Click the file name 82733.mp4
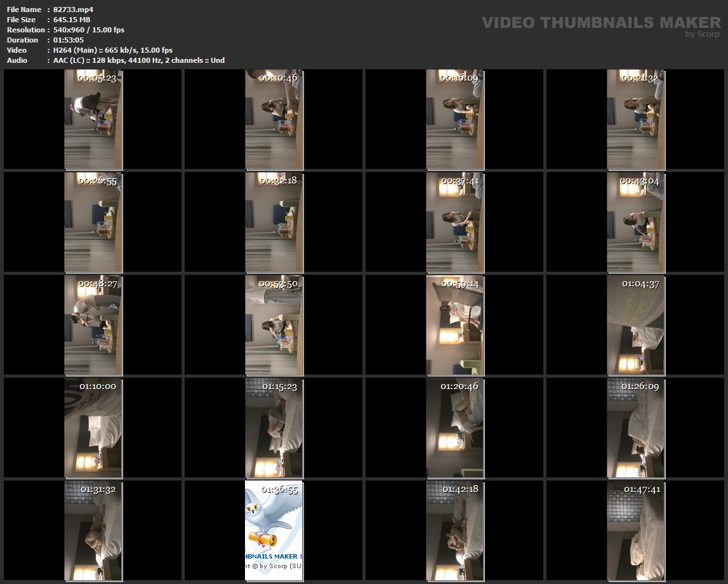Image resolution: width=728 pixels, height=584 pixels. tap(73, 10)
